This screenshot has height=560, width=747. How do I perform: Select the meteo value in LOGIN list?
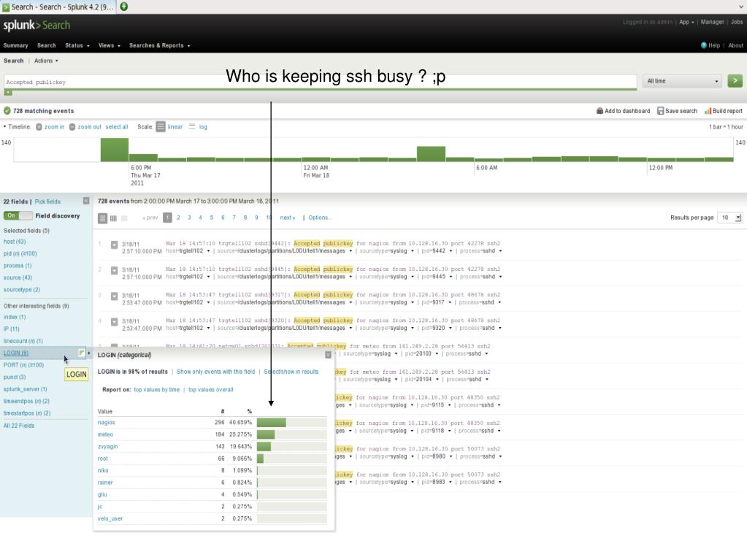click(105, 434)
